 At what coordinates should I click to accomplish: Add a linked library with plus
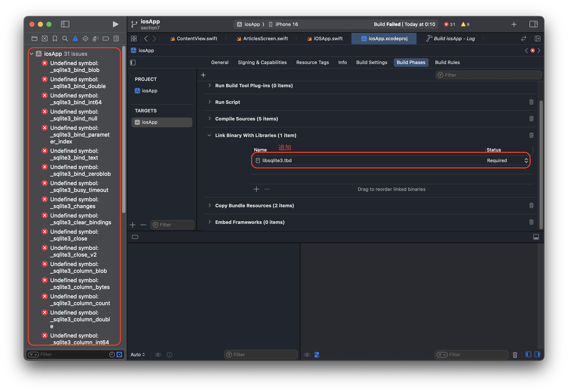pos(256,189)
